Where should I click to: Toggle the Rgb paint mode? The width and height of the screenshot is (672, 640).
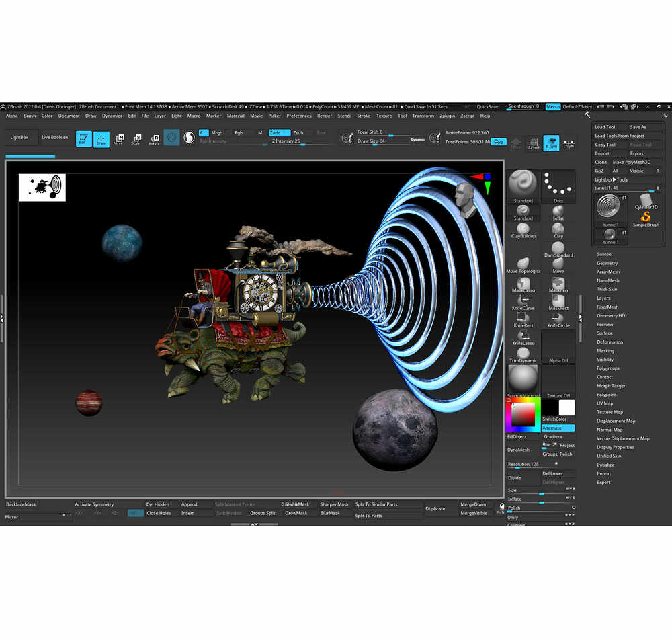[239, 133]
